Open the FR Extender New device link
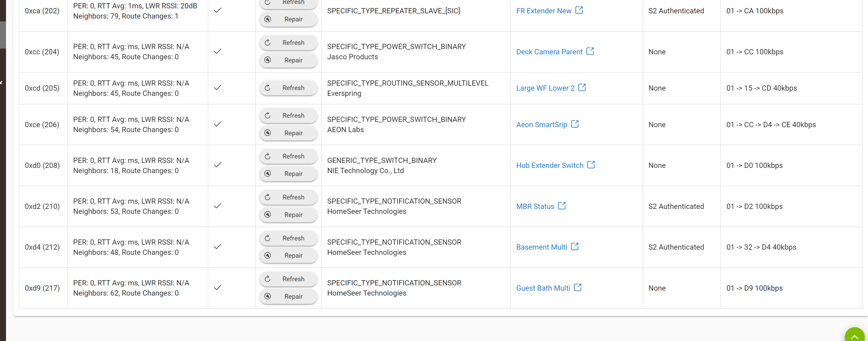 (543, 11)
